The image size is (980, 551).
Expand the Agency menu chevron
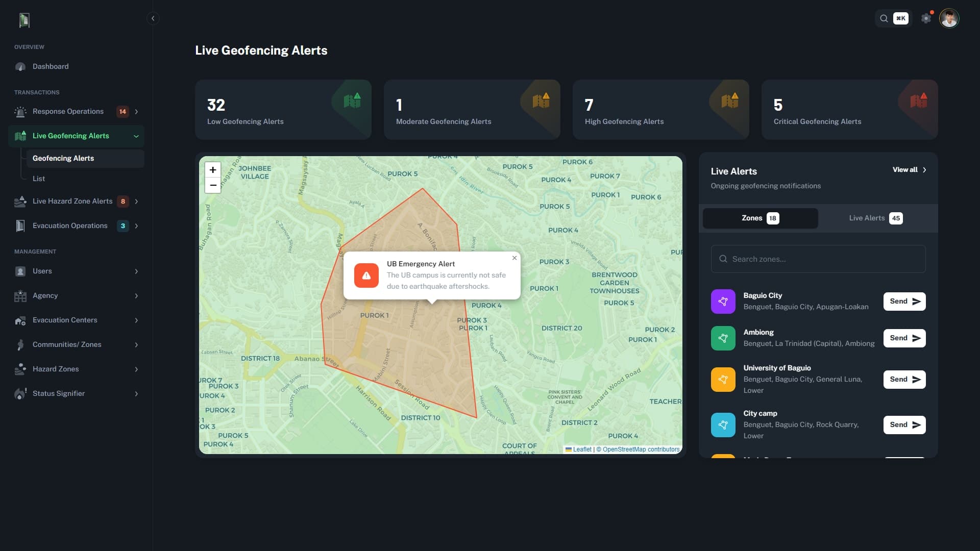click(x=136, y=296)
